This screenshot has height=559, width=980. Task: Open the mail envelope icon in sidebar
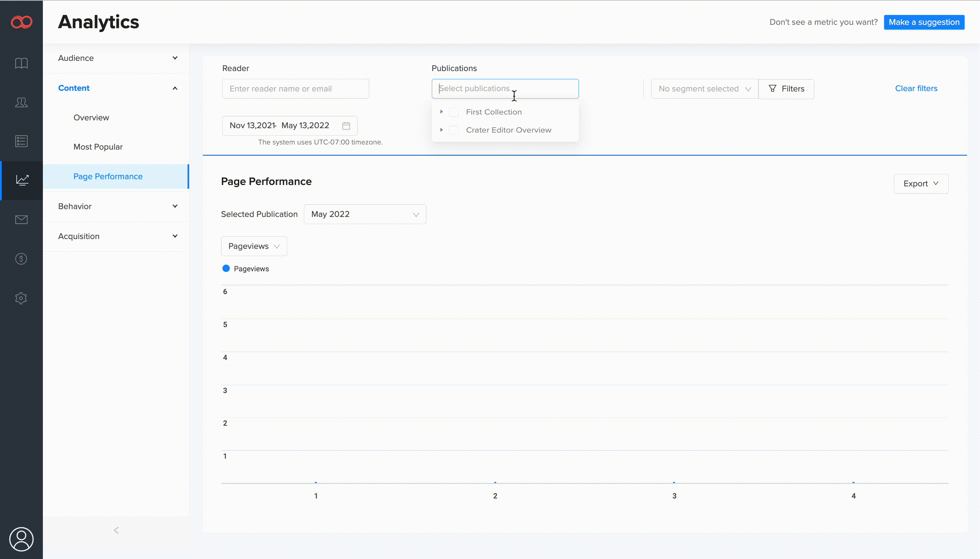point(21,220)
